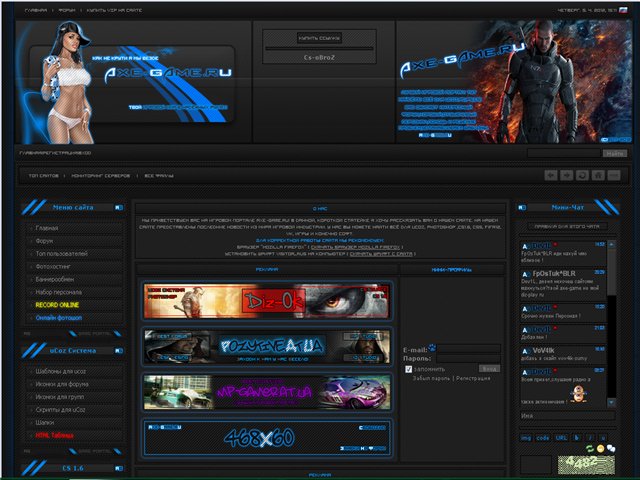640x480 pixels.
Task: Open the red HTML Таблица link
Action: pyautogui.click(x=54, y=435)
